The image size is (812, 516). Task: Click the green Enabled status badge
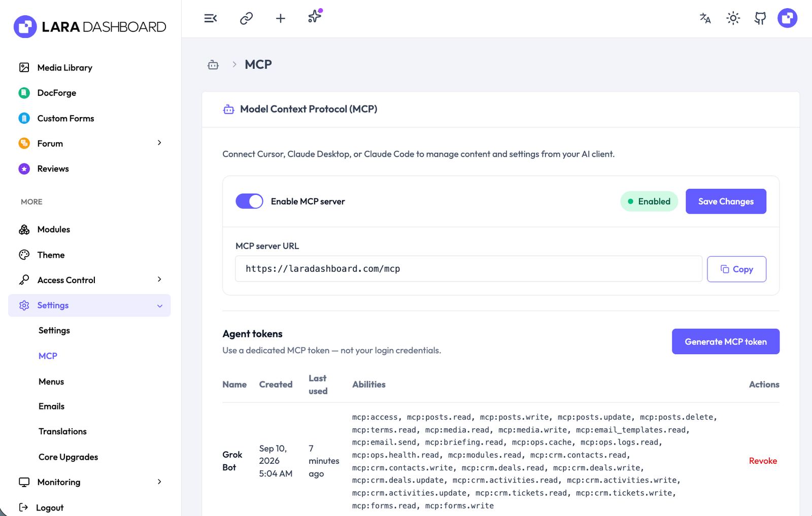point(649,201)
